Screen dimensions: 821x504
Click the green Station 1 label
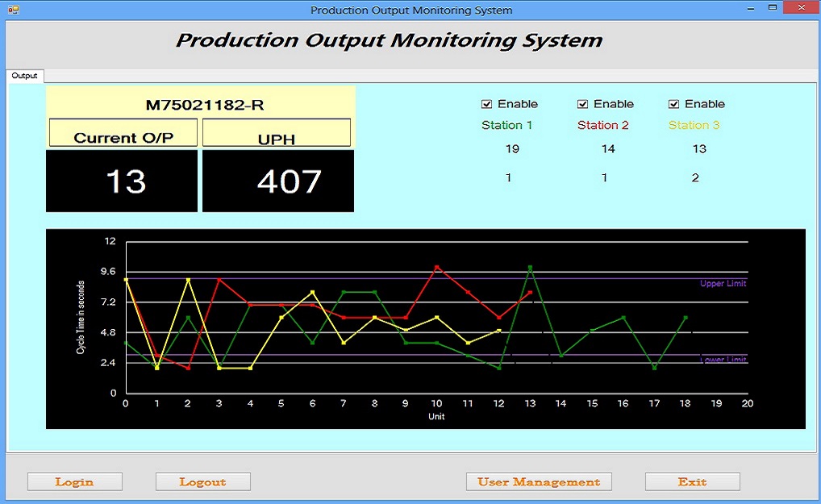click(506, 125)
